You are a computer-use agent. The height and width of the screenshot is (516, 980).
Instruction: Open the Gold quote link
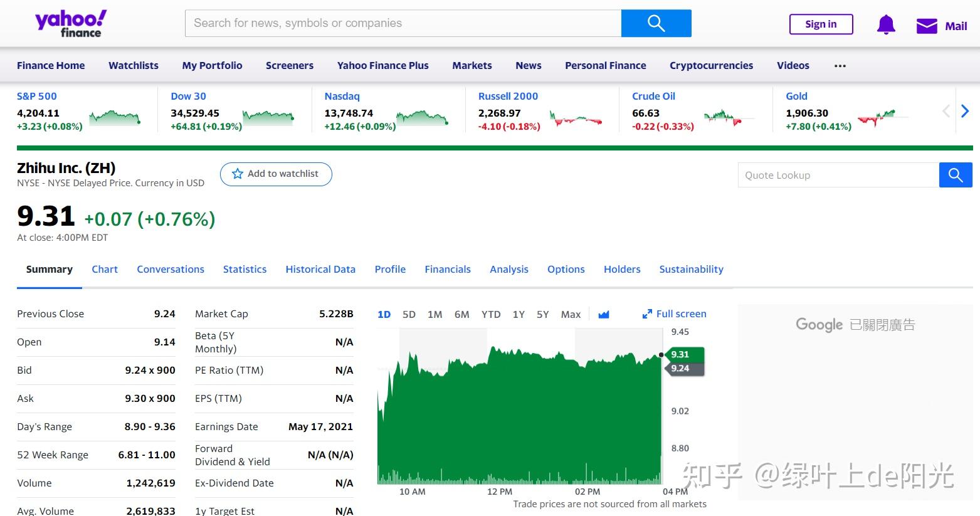pos(797,96)
